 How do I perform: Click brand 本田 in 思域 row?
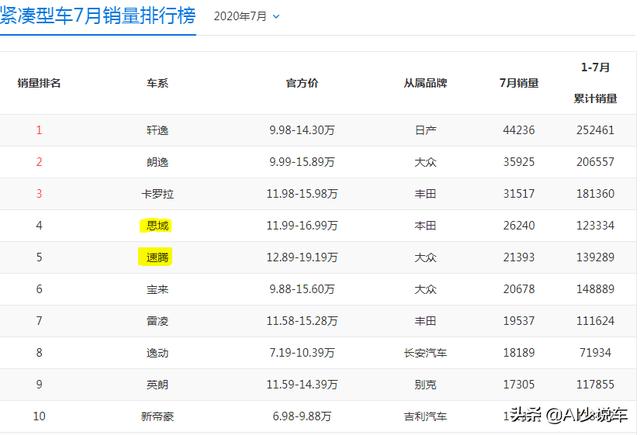(425, 226)
